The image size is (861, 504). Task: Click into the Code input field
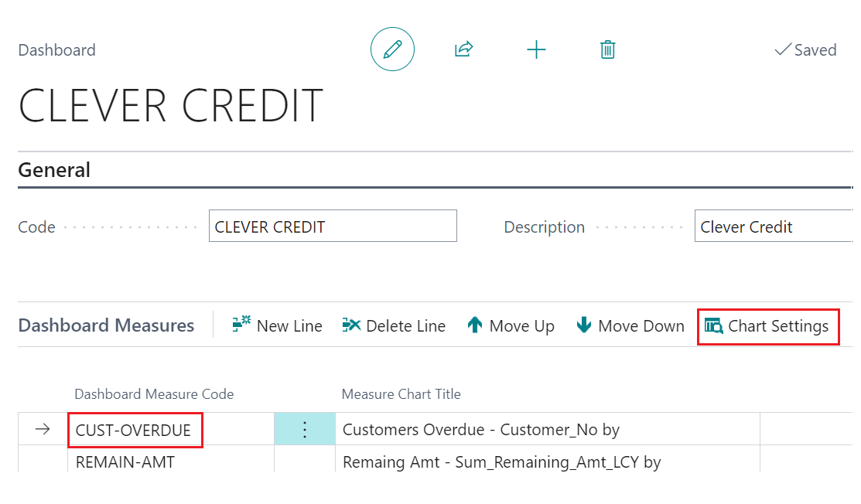[333, 226]
